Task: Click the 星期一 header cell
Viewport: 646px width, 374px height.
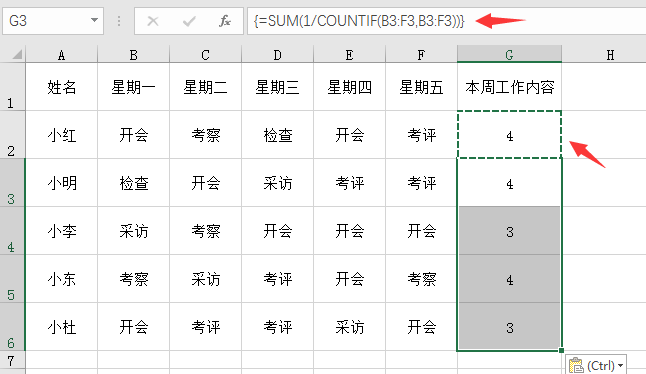Action: coord(133,86)
